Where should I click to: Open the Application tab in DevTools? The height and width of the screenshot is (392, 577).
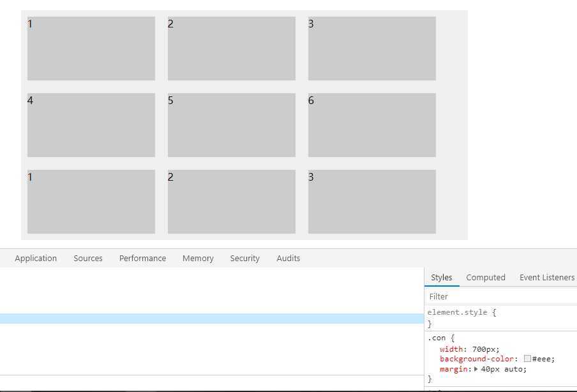[36, 259]
